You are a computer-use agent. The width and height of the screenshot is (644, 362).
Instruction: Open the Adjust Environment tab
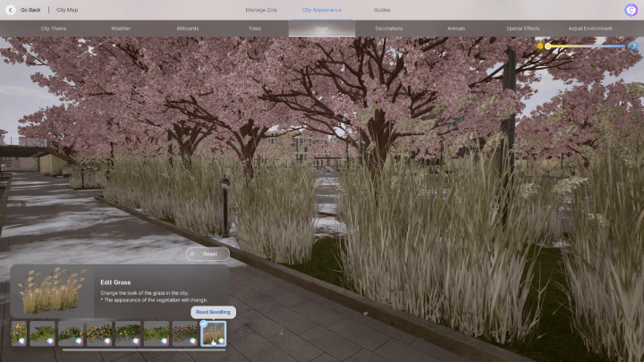(590, 29)
